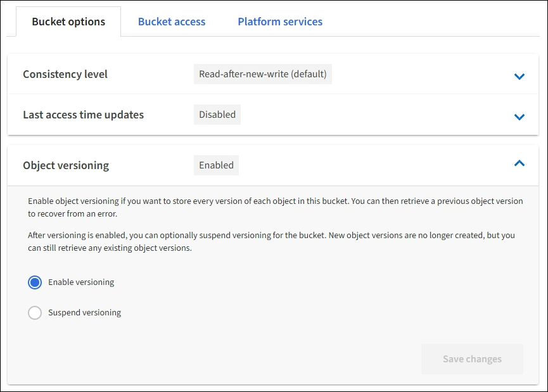548x392 pixels.
Task: Click the Last access time updates heading
Action: coord(83,115)
